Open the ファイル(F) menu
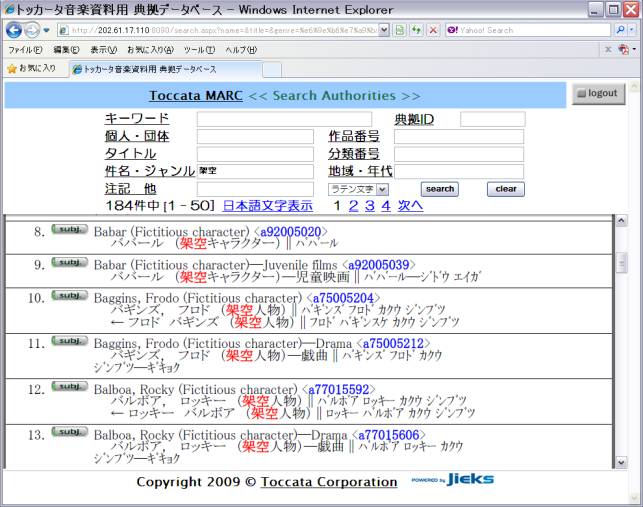Viewport: 643px width, 507px height. click(x=25, y=50)
